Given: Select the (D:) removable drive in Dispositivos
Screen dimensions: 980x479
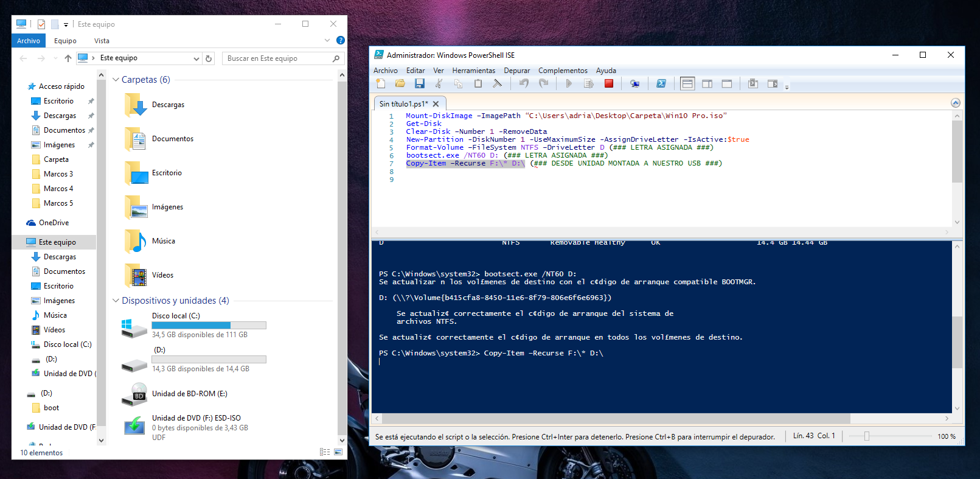Looking at the screenshot, I should tap(193, 360).
